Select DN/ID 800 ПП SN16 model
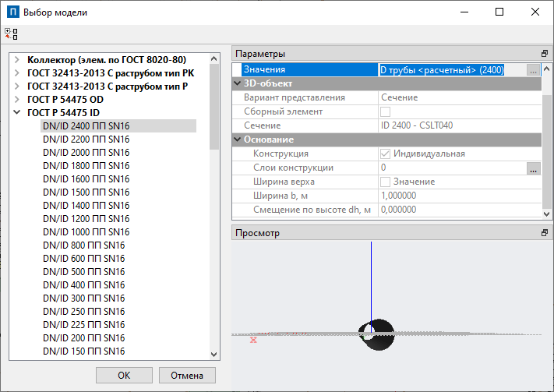554x392 pixels. (x=83, y=245)
